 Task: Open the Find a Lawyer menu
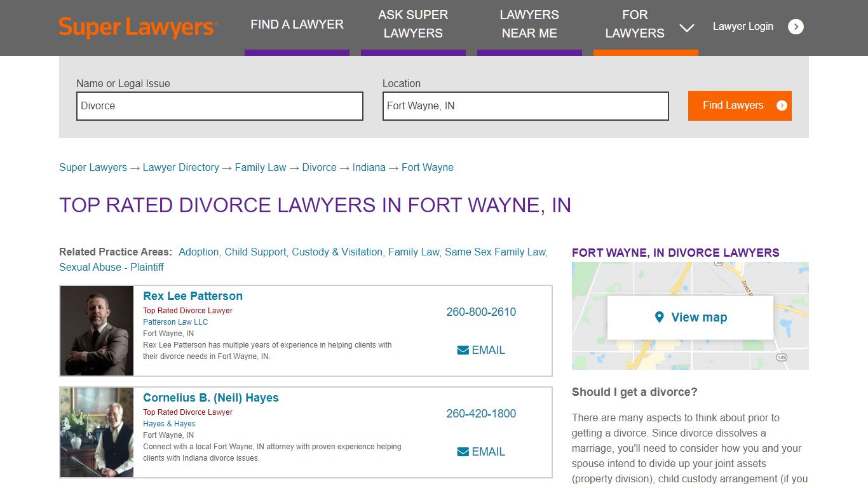point(297,25)
